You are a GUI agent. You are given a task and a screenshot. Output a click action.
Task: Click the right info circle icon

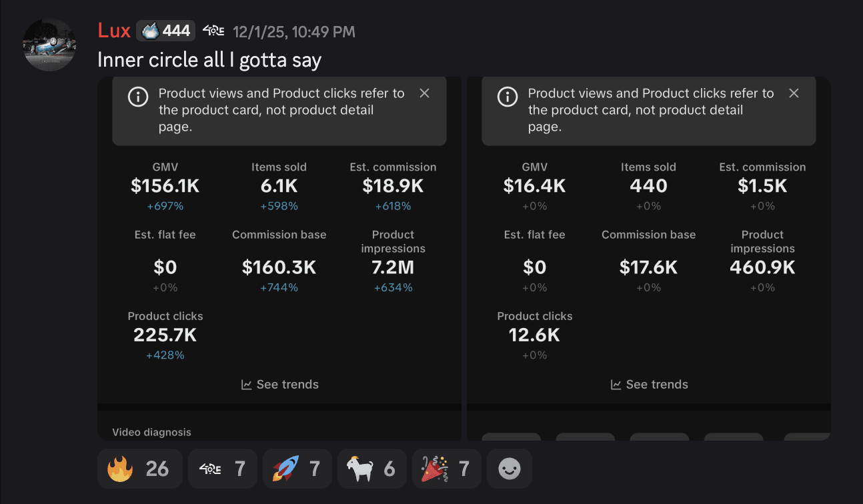[508, 97]
